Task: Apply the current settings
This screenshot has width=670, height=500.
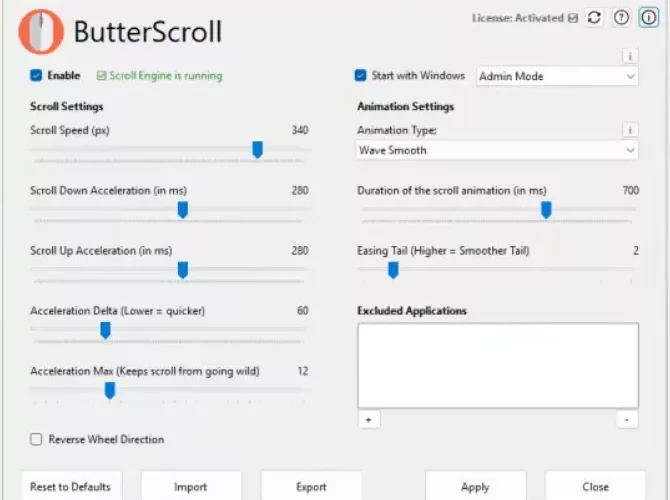Action: point(476,486)
